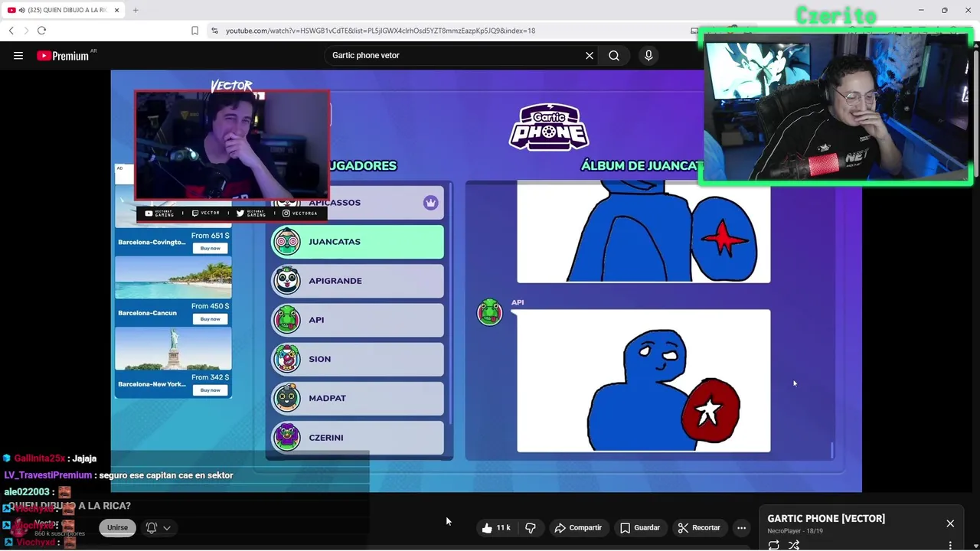The width and height of the screenshot is (980, 551).
Task: Click the Gallinita25x chat username
Action: click(39, 458)
